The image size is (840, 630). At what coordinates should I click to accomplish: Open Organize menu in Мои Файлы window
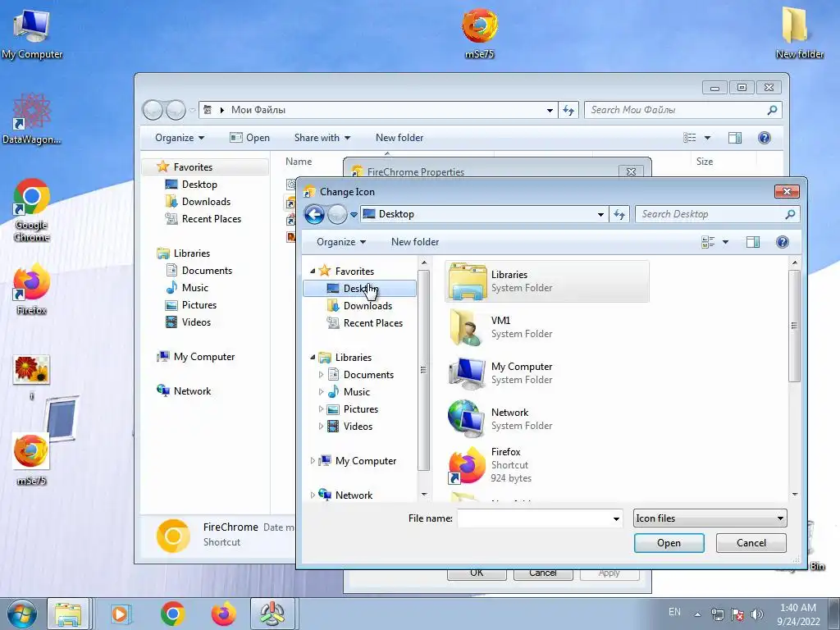(180, 138)
